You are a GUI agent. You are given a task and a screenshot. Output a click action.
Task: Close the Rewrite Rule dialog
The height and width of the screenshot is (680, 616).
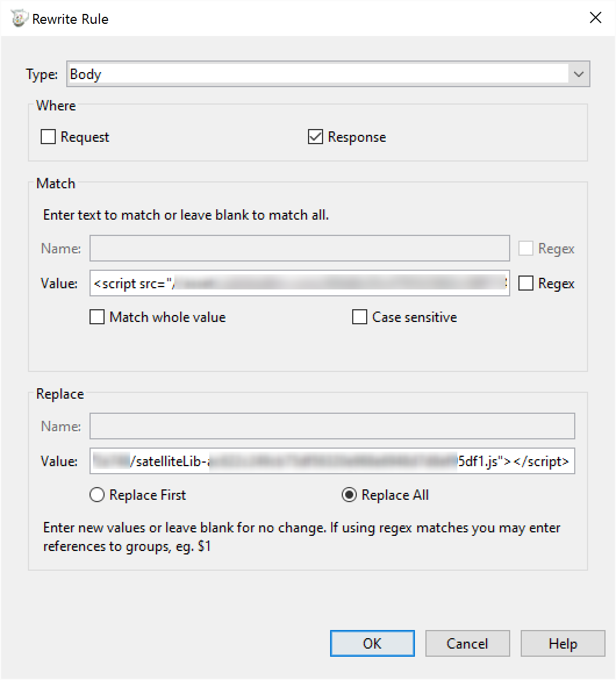pos(595,18)
